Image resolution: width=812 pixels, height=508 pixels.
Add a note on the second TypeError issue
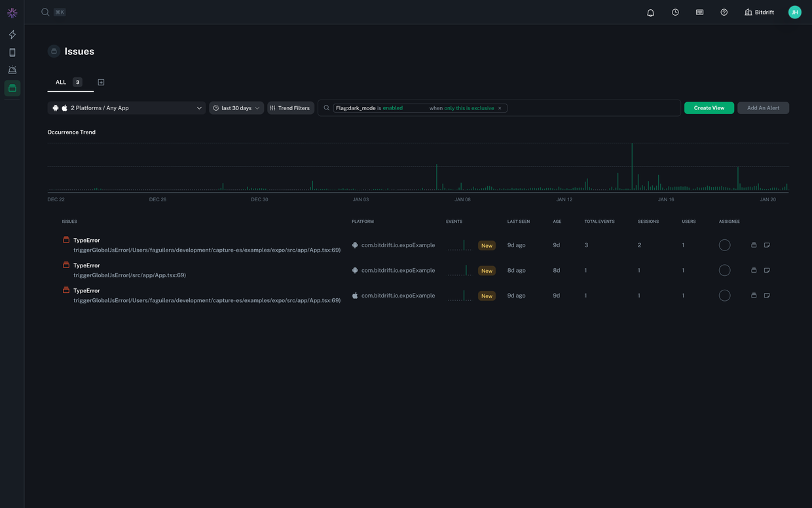767,270
